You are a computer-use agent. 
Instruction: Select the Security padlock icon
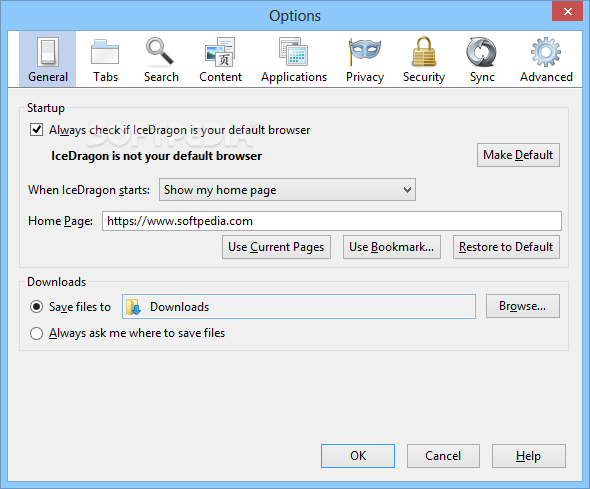[x=424, y=51]
